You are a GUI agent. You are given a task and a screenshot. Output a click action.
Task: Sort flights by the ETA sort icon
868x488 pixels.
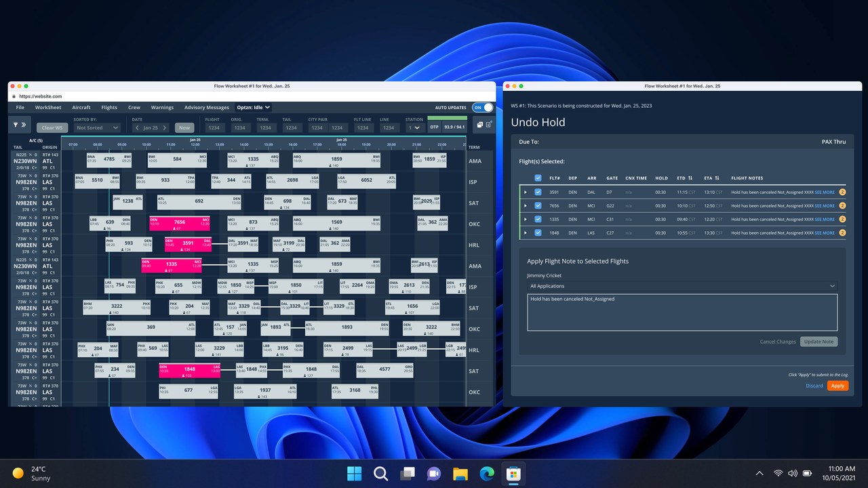(x=718, y=178)
